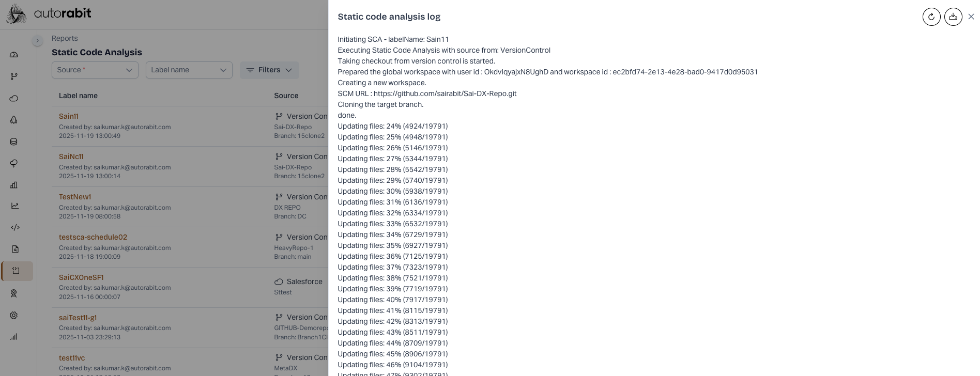The image size is (980, 376).
Task: Open the Sain11 label entry
Action: [x=69, y=116]
